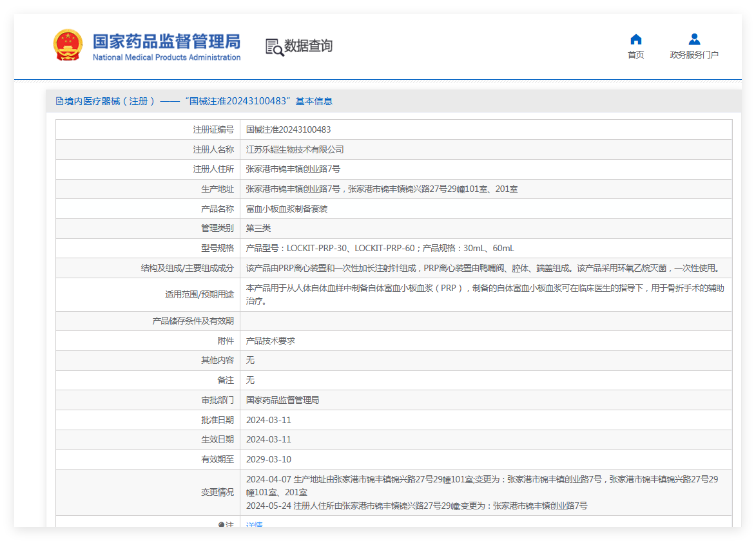Image resolution: width=756 pixels, height=541 pixels.
Task: Click the 首页 label
Action: [x=636, y=55]
